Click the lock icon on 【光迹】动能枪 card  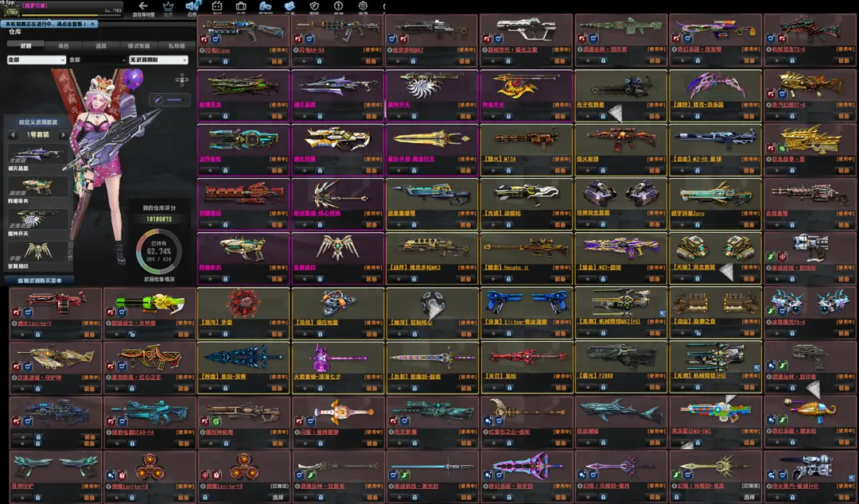(x=507, y=225)
